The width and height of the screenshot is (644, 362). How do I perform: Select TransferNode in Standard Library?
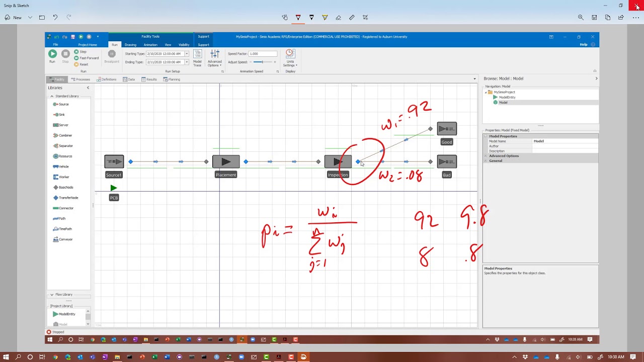(65, 198)
